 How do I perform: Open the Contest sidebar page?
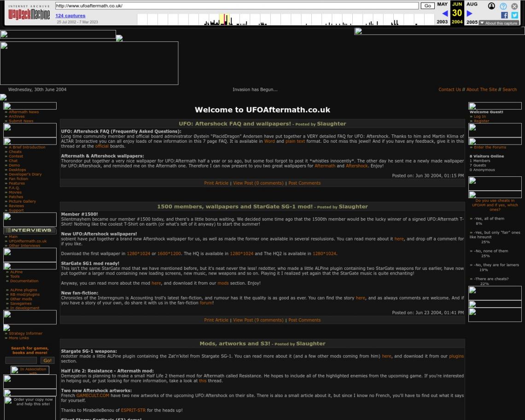pyautogui.click(x=16, y=156)
